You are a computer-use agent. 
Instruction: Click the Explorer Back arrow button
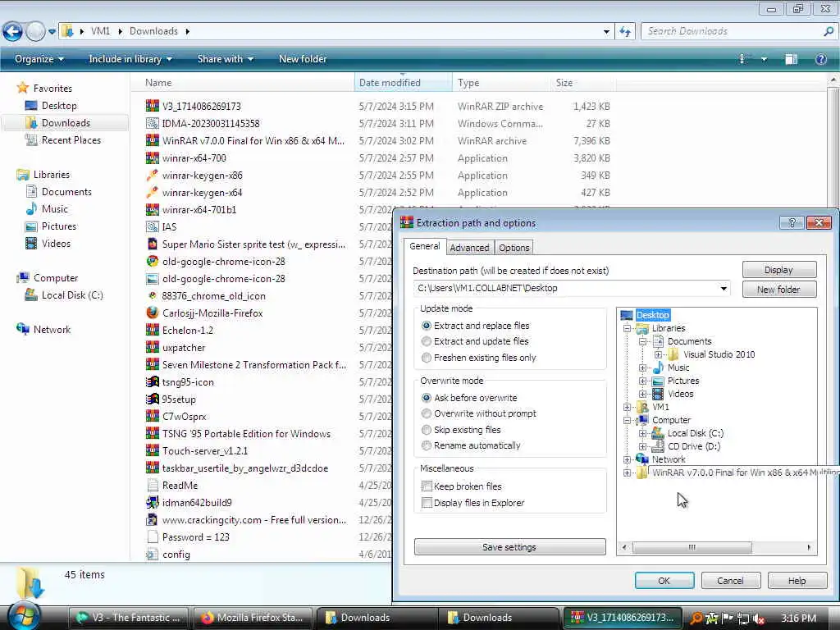tap(13, 32)
